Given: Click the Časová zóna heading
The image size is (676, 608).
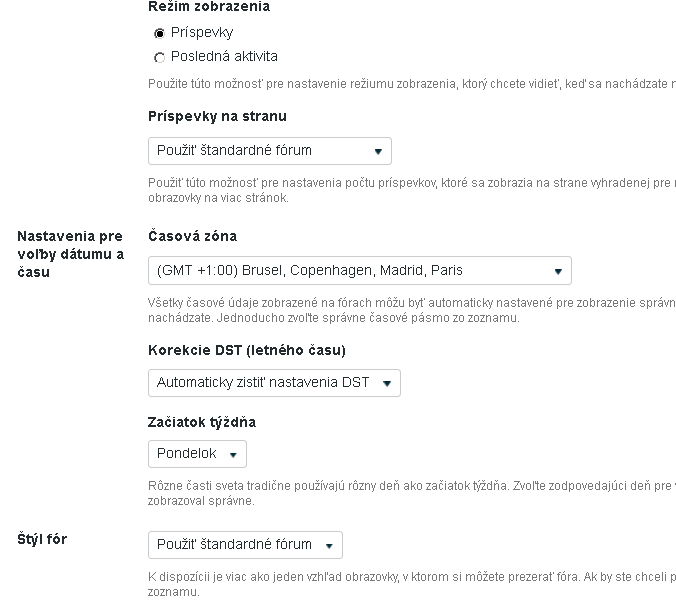Looking at the screenshot, I should pos(192,236).
